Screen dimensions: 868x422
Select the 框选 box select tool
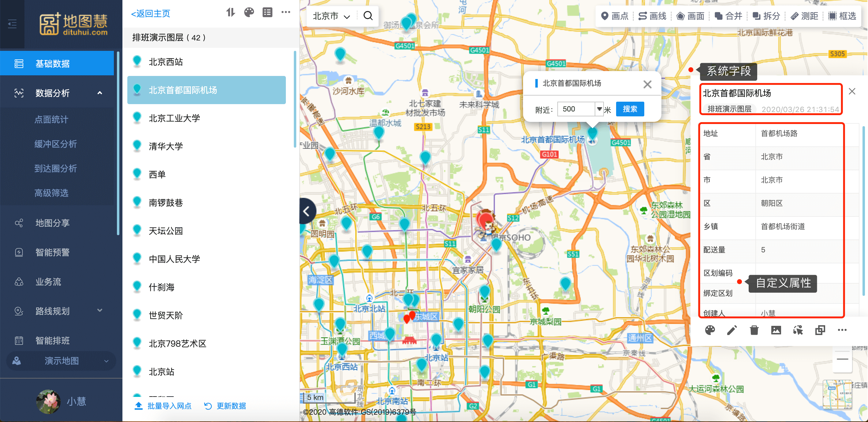point(842,16)
